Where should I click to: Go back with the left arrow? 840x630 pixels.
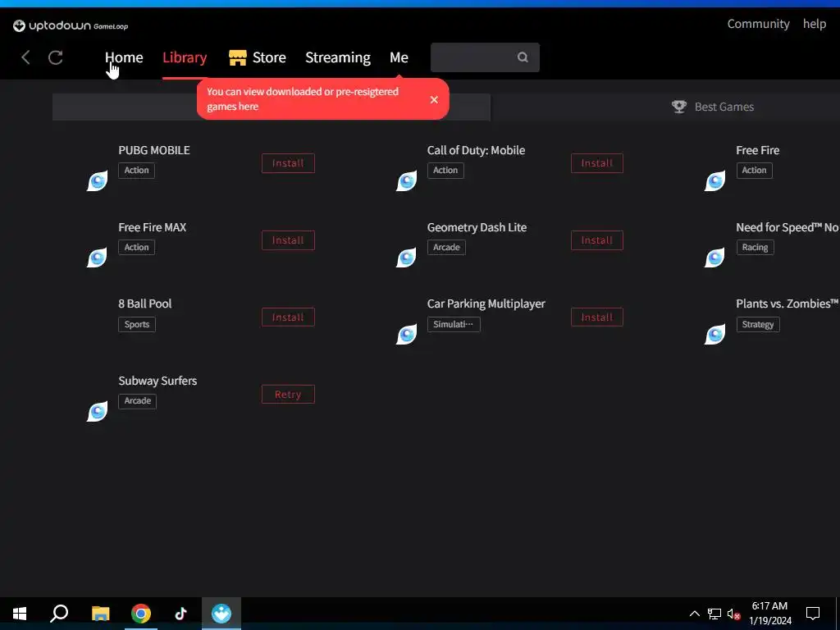(x=25, y=57)
